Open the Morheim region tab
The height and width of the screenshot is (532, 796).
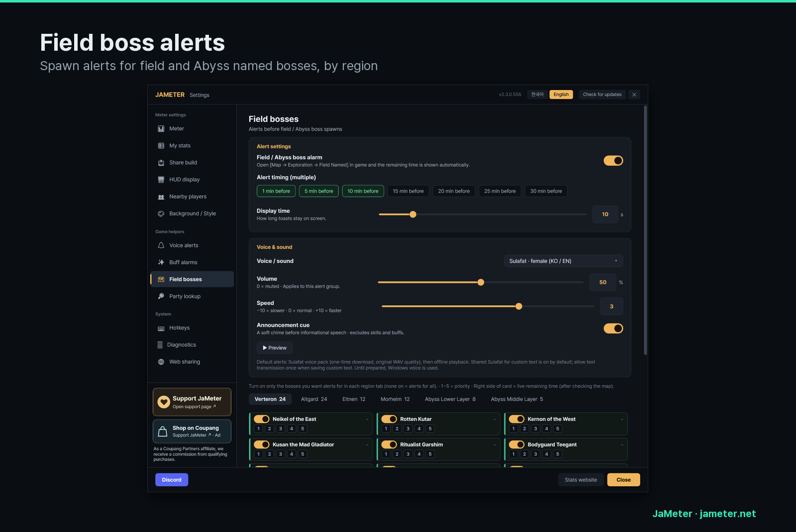pyautogui.click(x=395, y=399)
